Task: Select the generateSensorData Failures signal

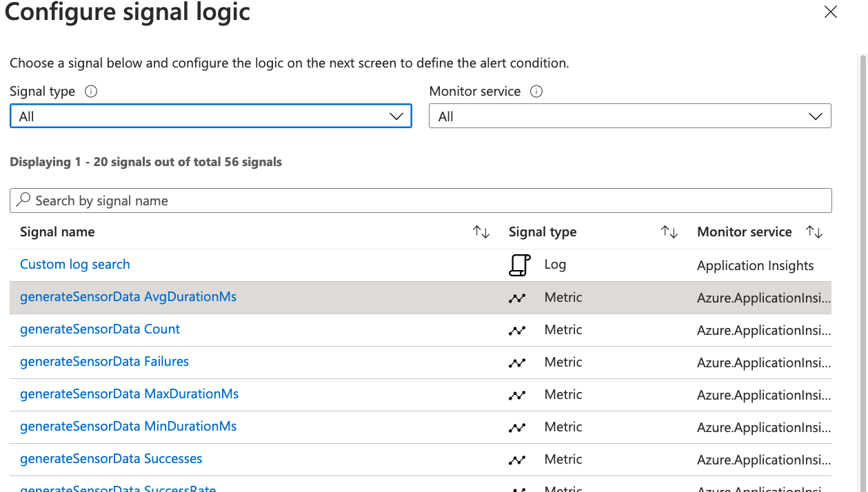Action: point(104,362)
